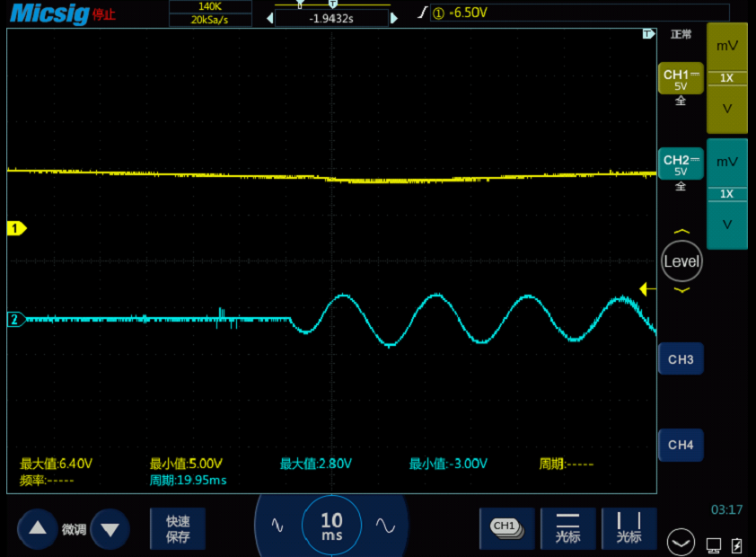Viewport: 756px width, 557px height.
Task: Select mV scale on teal CH2 panel
Action: point(727,162)
